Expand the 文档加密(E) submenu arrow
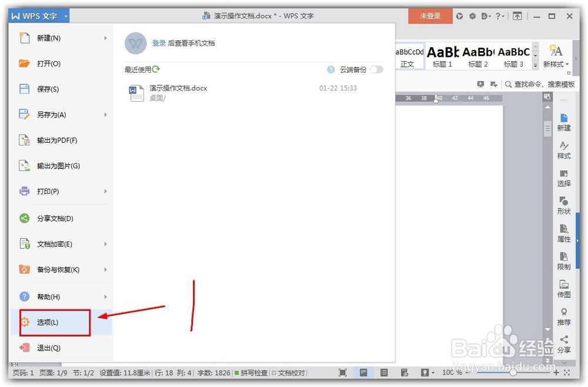The image size is (588, 387). (x=105, y=244)
